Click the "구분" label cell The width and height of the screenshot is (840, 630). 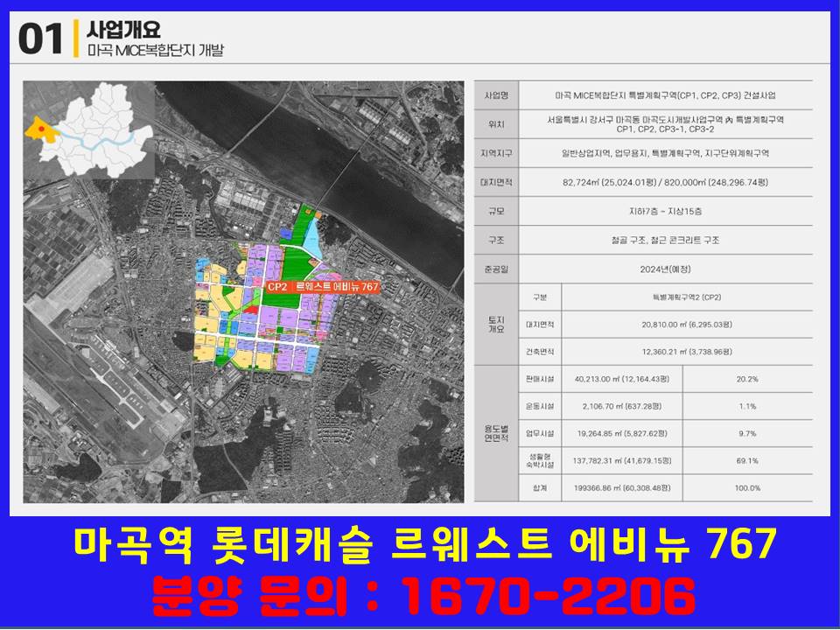(540, 297)
